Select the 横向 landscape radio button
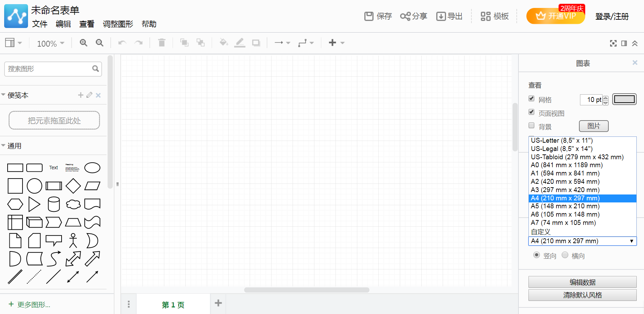Screen dimensions: 644x314 565,255
